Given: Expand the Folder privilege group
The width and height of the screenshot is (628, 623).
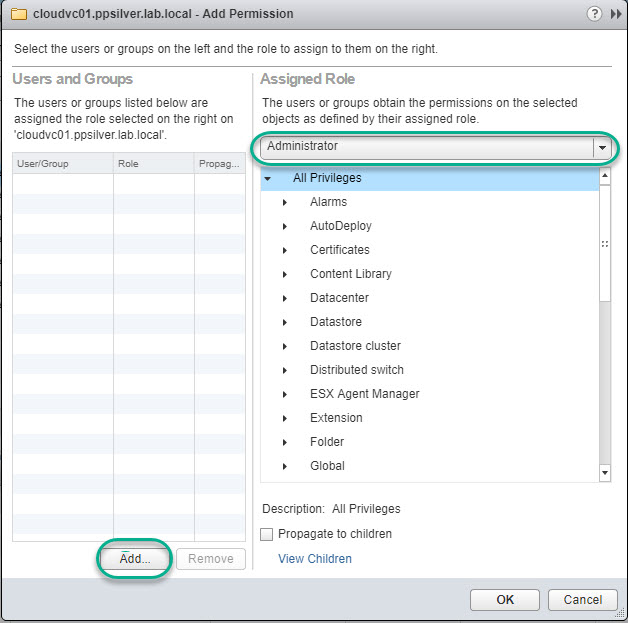Looking at the screenshot, I should [x=285, y=442].
